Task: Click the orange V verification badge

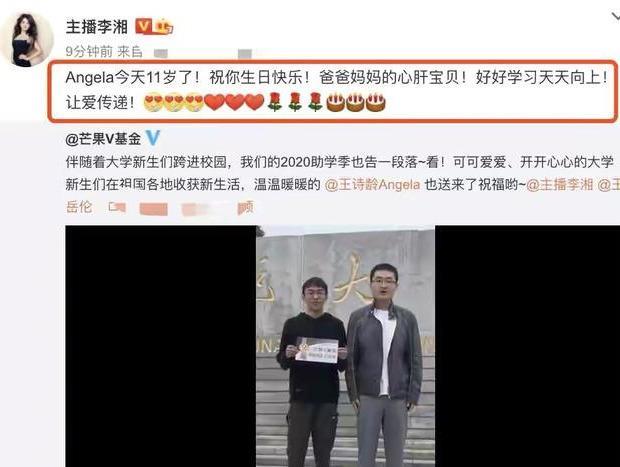Action: pos(144,26)
